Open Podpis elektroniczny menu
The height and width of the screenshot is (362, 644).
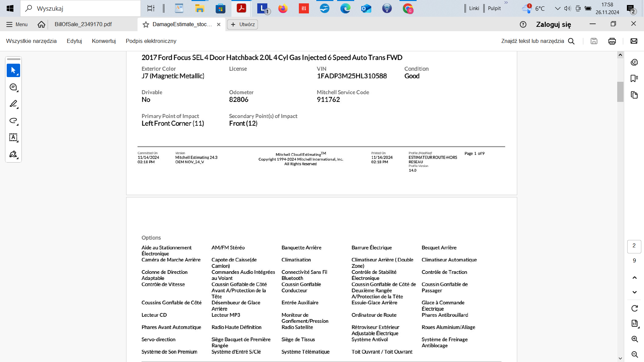point(151,41)
